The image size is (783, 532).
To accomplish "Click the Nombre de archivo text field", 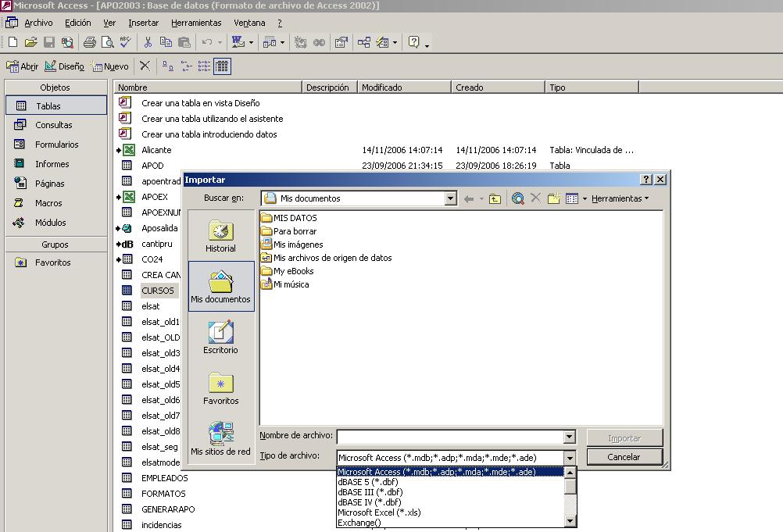I will pos(450,437).
